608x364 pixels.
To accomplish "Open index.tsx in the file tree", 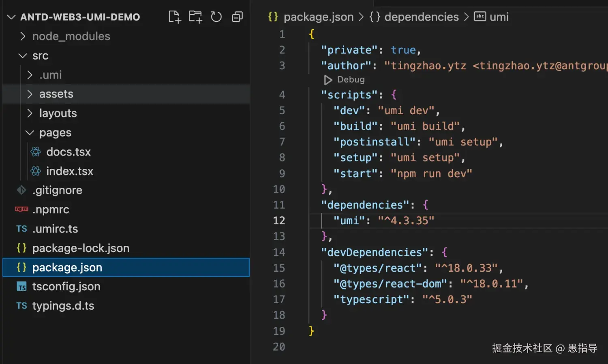I will [69, 171].
